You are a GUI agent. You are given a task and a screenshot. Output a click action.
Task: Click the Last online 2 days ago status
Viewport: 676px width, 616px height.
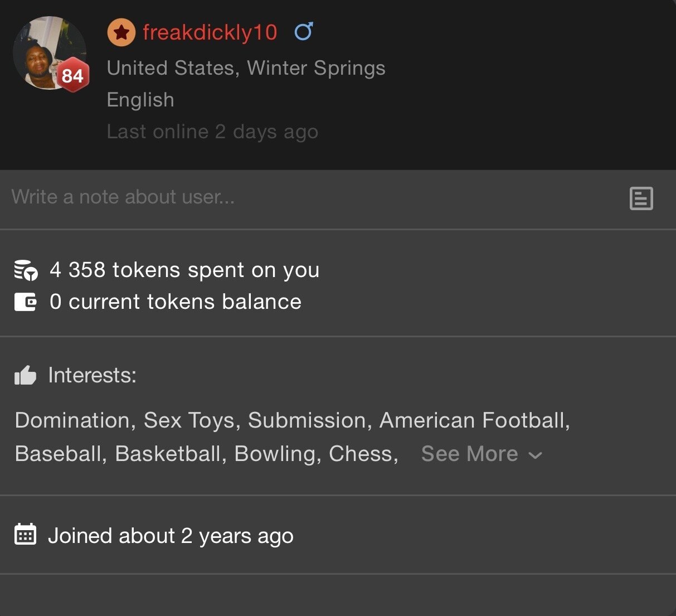point(212,132)
